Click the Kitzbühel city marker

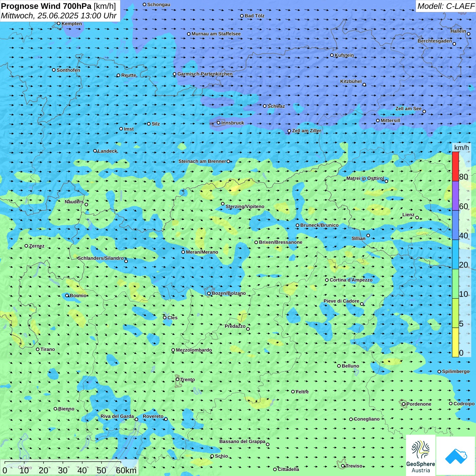click(x=364, y=85)
